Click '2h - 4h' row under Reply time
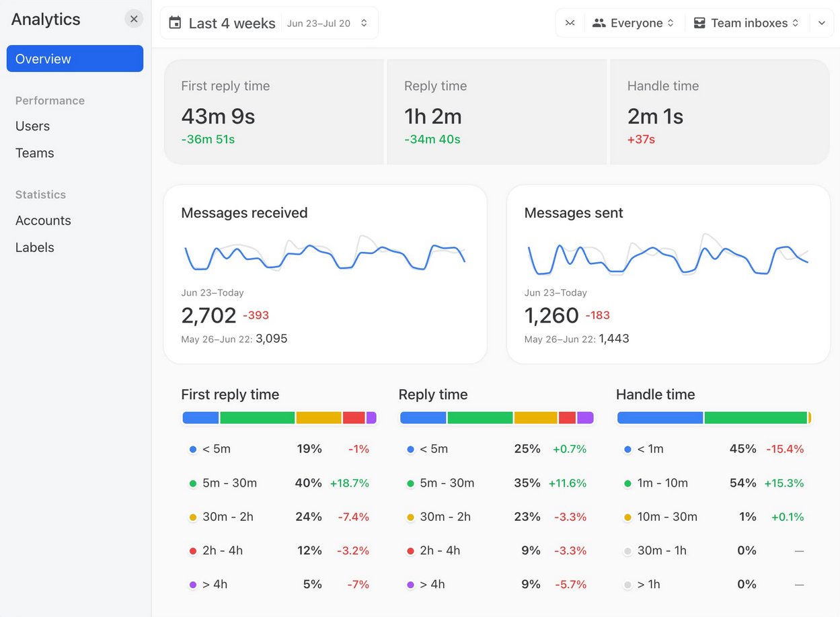The image size is (840, 617). [x=496, y=550]
